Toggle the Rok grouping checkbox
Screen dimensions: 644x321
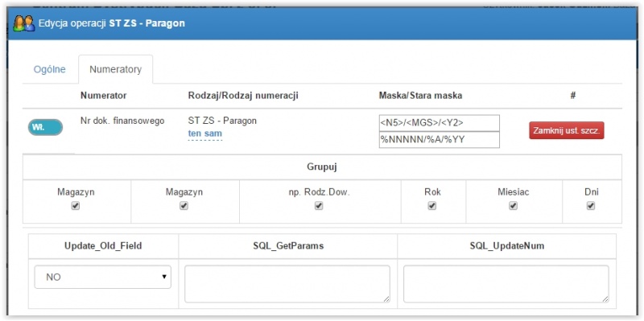(x=432, y=206)
